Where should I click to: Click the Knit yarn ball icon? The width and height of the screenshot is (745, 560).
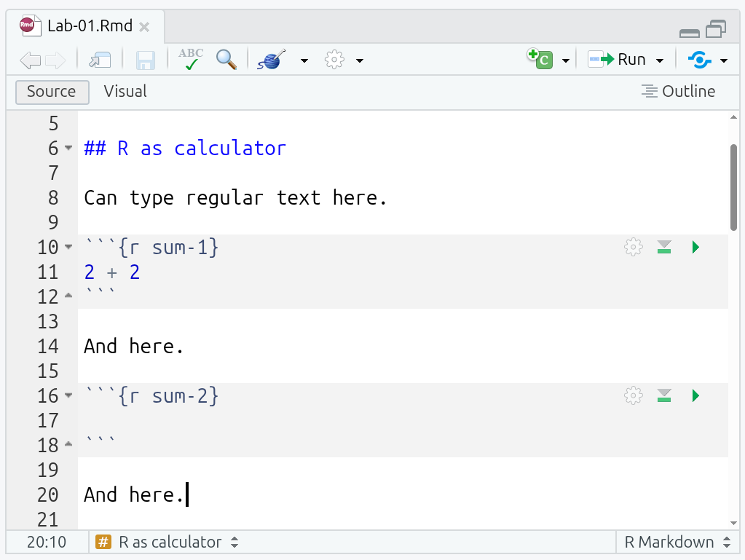coord(271,60)
